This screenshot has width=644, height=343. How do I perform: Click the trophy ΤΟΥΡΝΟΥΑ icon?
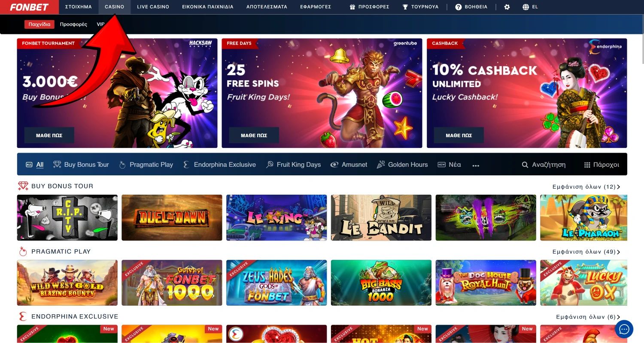click(405, 7)
